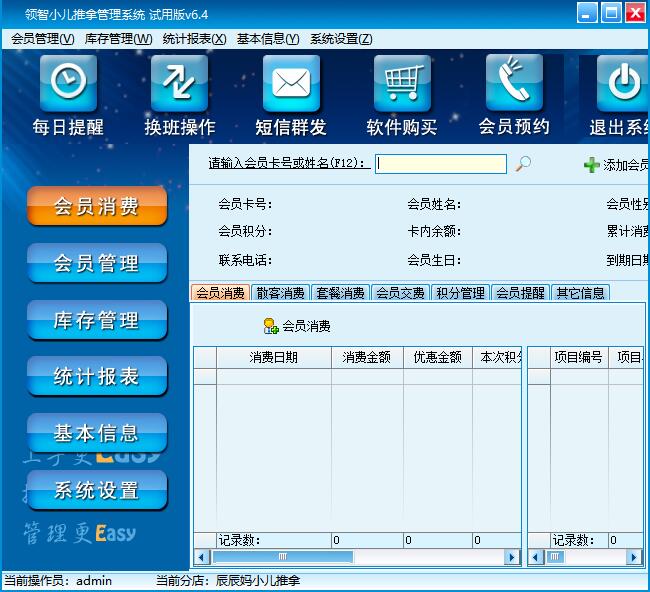This screenshot has width=650, height=592.
Task: Click the 会员姓名 field label
Action: [434, 204]
